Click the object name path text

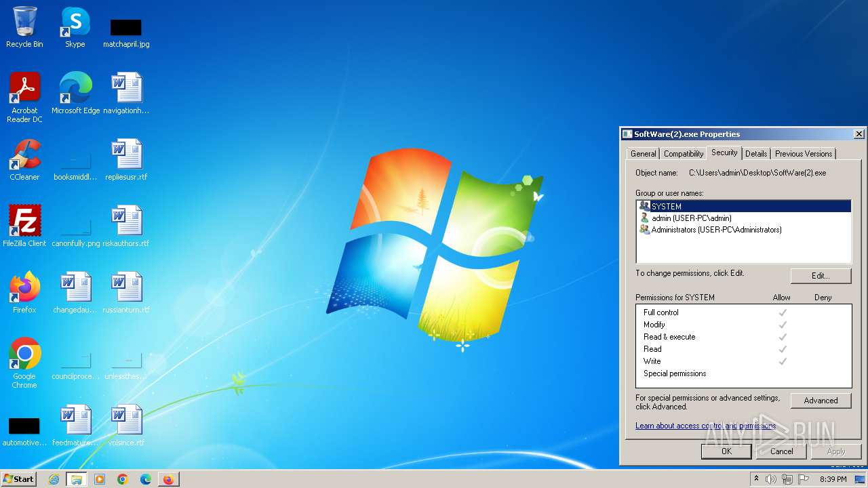point(757,173)
